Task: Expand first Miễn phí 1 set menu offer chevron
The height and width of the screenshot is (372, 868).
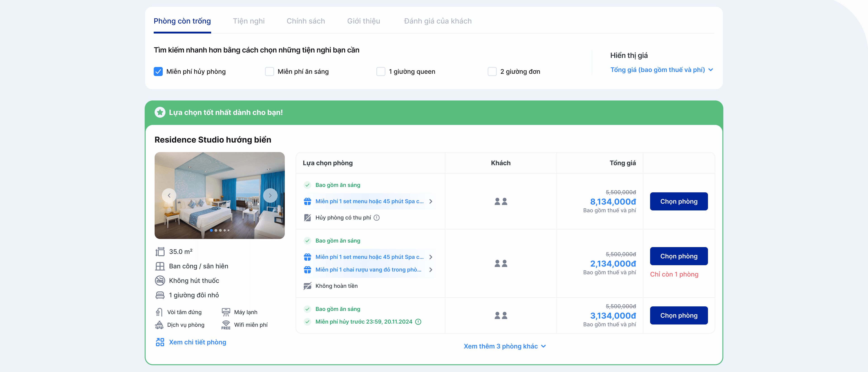Action: tap(431, 201)
